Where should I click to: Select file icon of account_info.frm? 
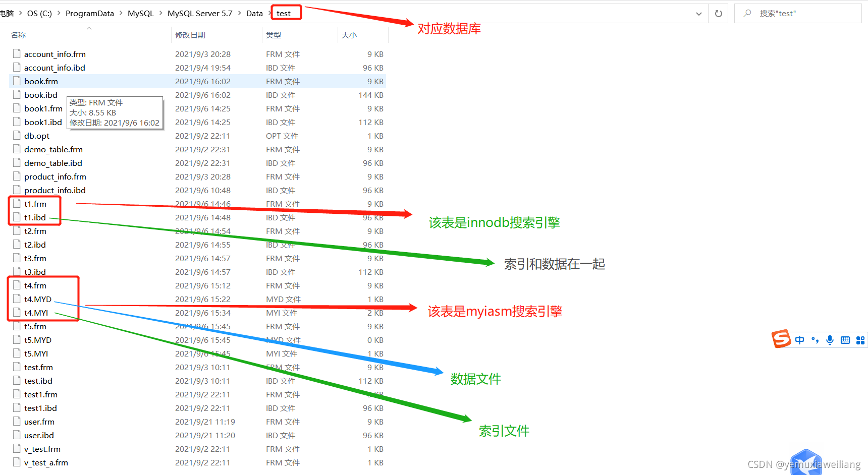click(x=17, y=53)
